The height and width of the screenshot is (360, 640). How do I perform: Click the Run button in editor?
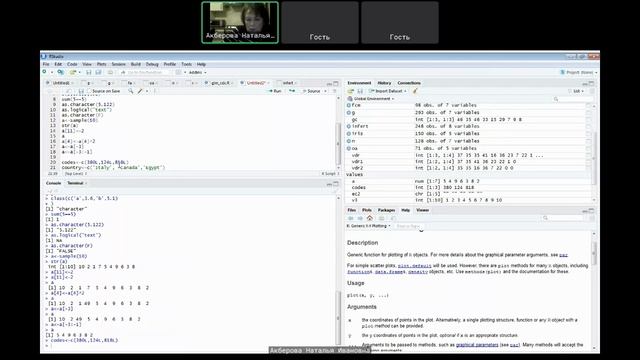pyautogui.click(x=275, y=91)
